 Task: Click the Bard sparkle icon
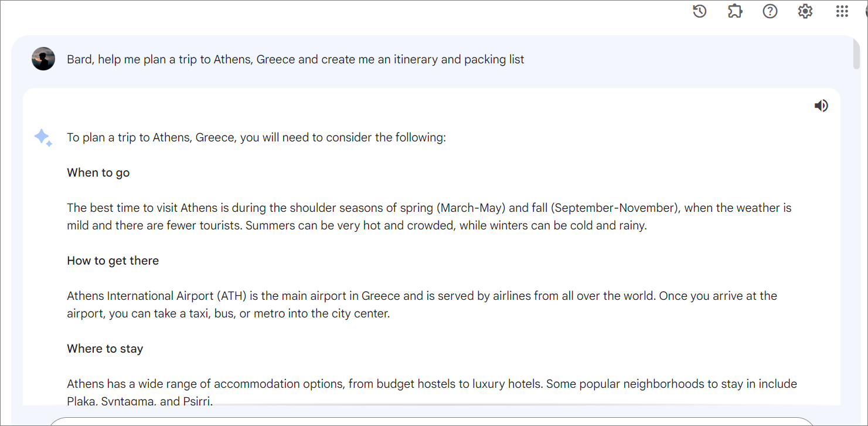coord(43,137)
